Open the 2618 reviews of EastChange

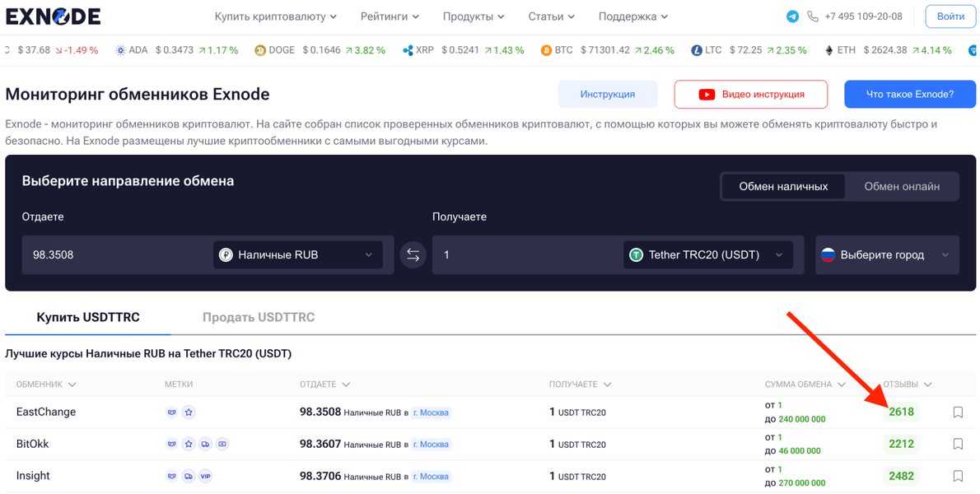(901, 412)
